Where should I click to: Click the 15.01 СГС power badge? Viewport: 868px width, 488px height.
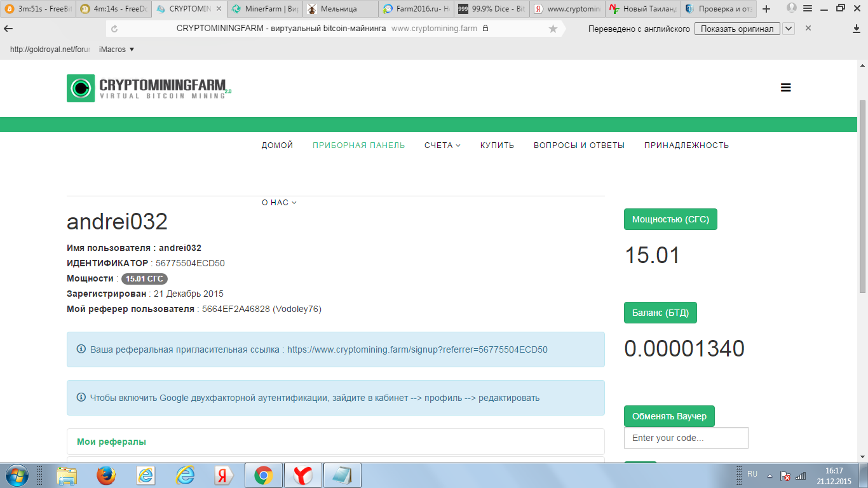point(144,278)
